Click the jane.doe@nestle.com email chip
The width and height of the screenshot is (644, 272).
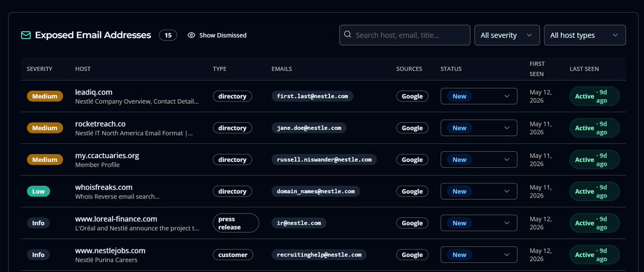pos(309,128)
